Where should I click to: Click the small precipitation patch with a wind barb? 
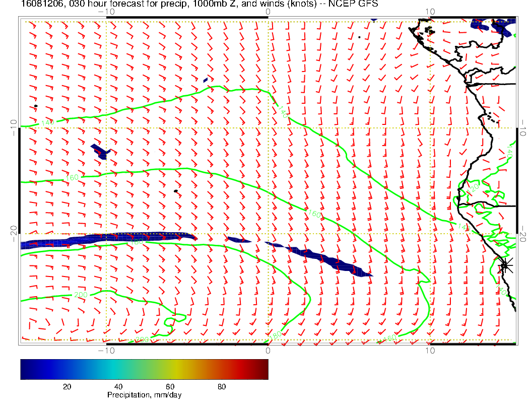click(x=100, y=151)
